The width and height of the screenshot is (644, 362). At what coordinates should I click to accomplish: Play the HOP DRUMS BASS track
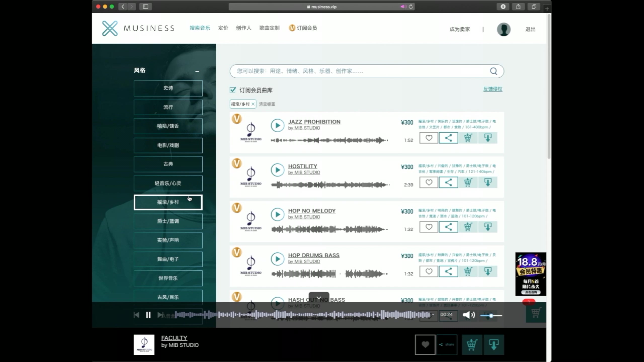pyautogui.click(x=277, y=259)
